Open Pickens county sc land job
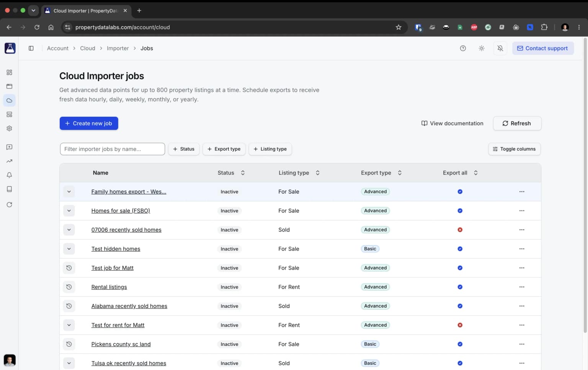 coord(121,344)
